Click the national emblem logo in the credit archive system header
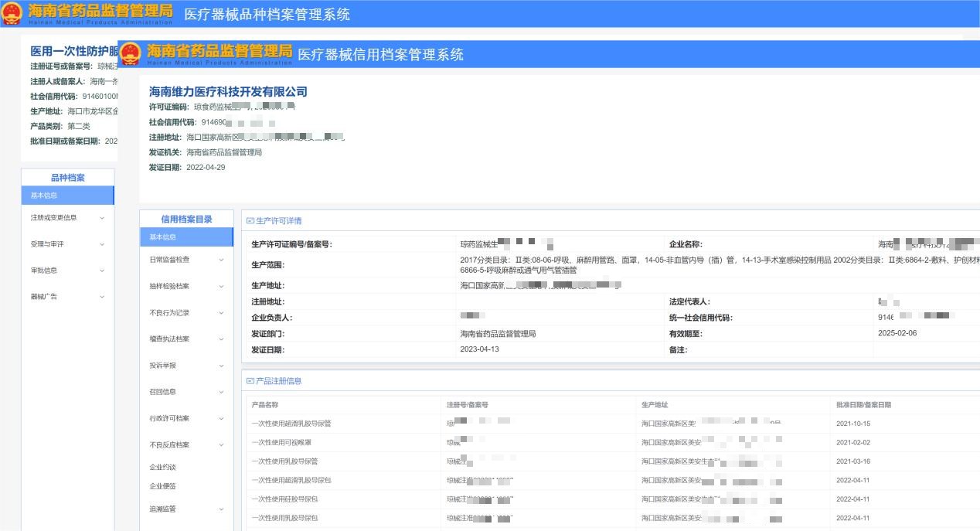Screen dimensions: 980x531 [131, 53]
